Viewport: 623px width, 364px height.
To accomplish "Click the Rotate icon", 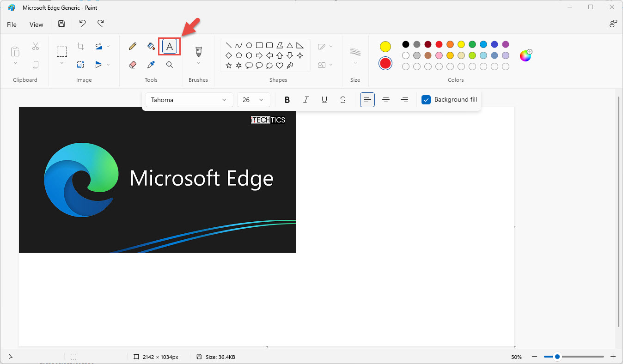I will (x=99, y=46).
